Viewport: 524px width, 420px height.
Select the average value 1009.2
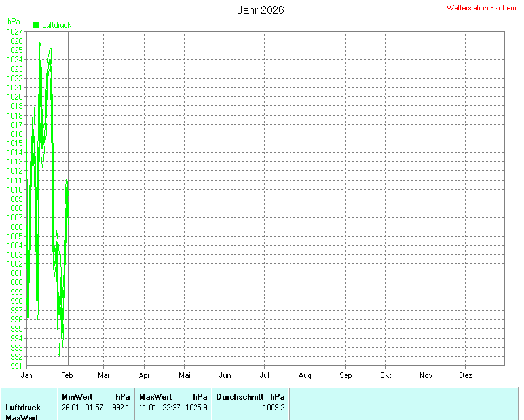click(x=273, y=408)
